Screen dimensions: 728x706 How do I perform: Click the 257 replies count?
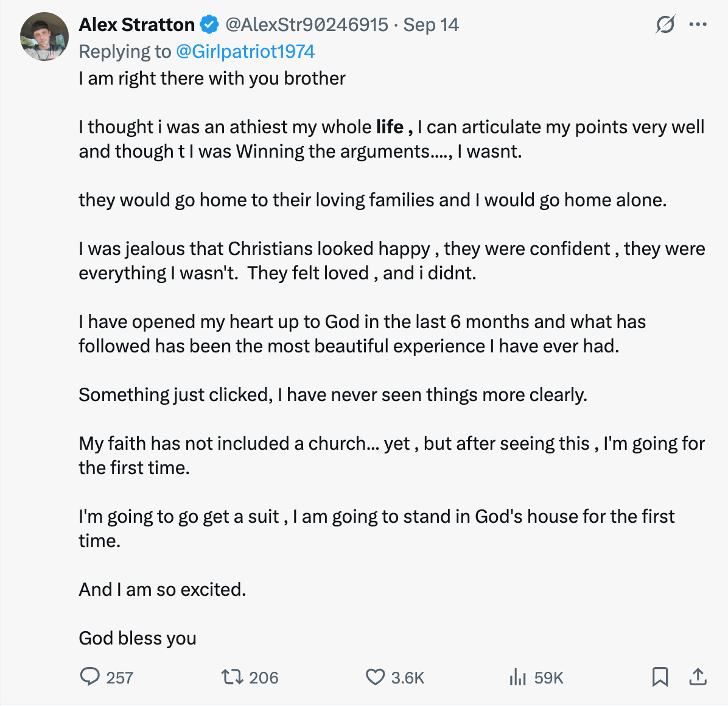pos(119,678)
